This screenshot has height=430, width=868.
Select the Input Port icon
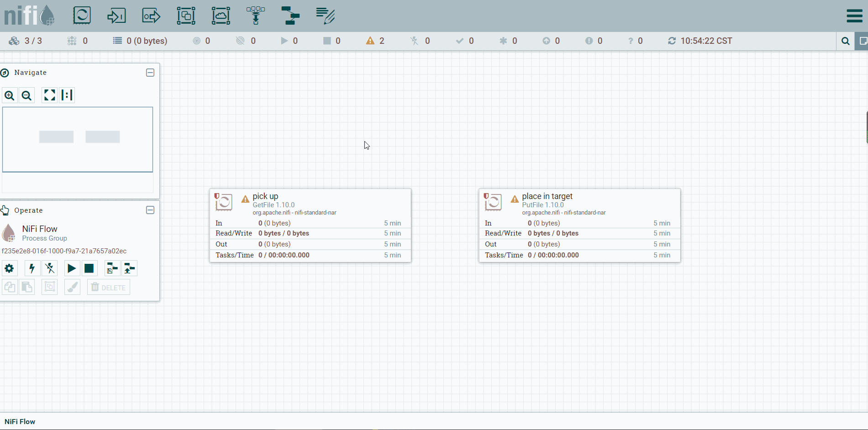pos(116,16)
